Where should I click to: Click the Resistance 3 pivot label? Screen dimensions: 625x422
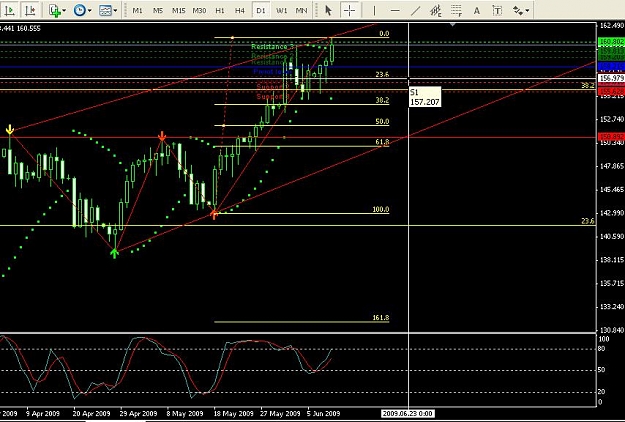[273, 47]
